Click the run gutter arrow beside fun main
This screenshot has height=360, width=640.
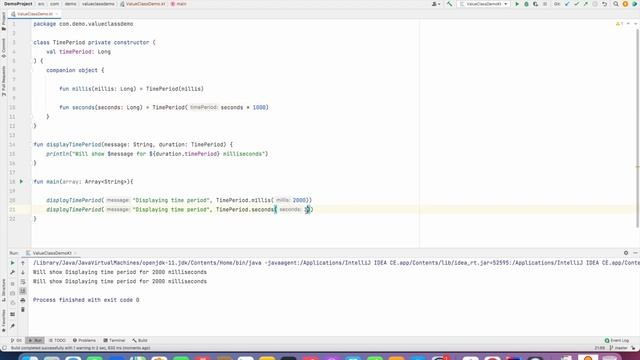click(21, 182)
